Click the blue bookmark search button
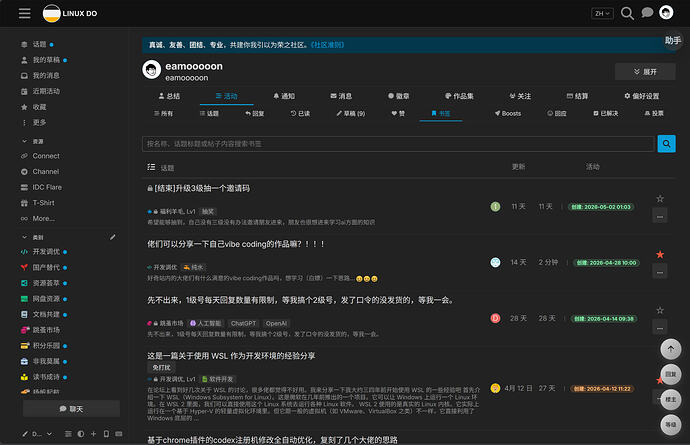Screen dimensions: 690x445 tap(667, 143)
